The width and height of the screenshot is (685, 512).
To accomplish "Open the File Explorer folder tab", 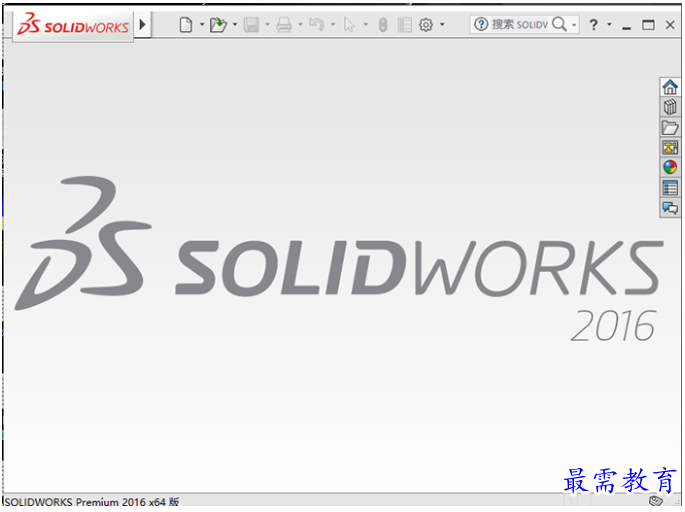I will 670,128.
